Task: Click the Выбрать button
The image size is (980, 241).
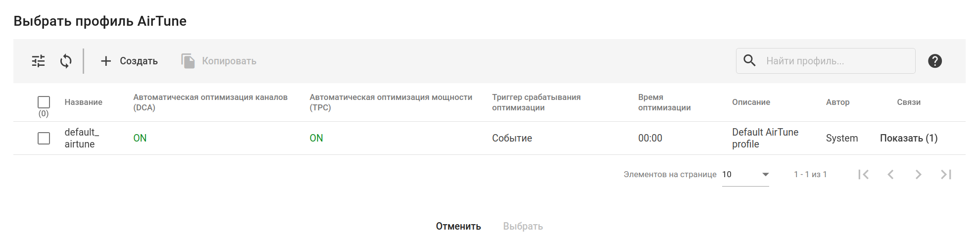Action: tap(523, 226)
